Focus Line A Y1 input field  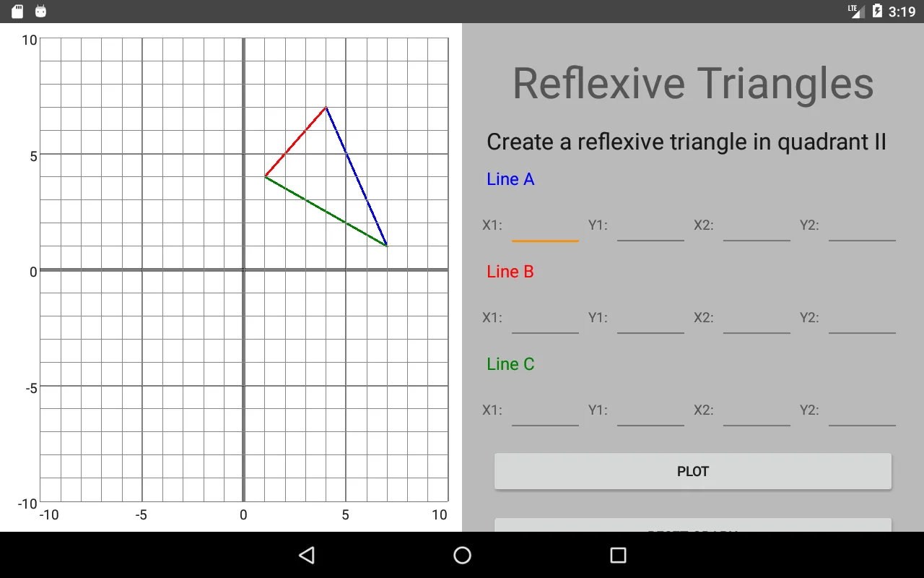pos(650,225)
